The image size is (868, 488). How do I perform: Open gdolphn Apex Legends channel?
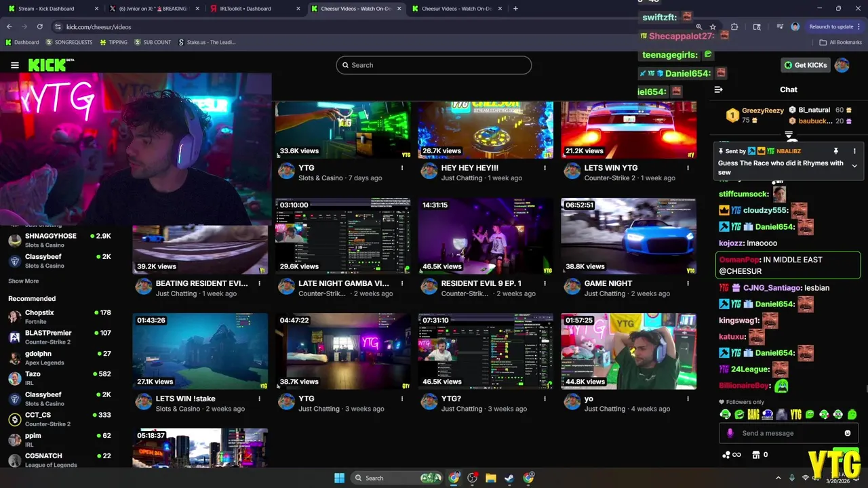pos(59,358)
